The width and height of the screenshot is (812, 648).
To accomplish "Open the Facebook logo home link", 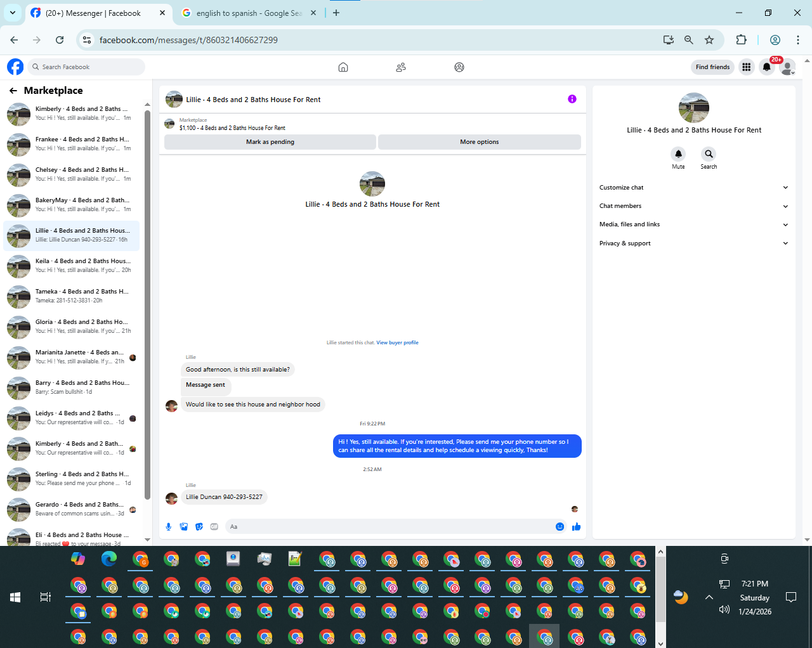I will tap(15, 67).
